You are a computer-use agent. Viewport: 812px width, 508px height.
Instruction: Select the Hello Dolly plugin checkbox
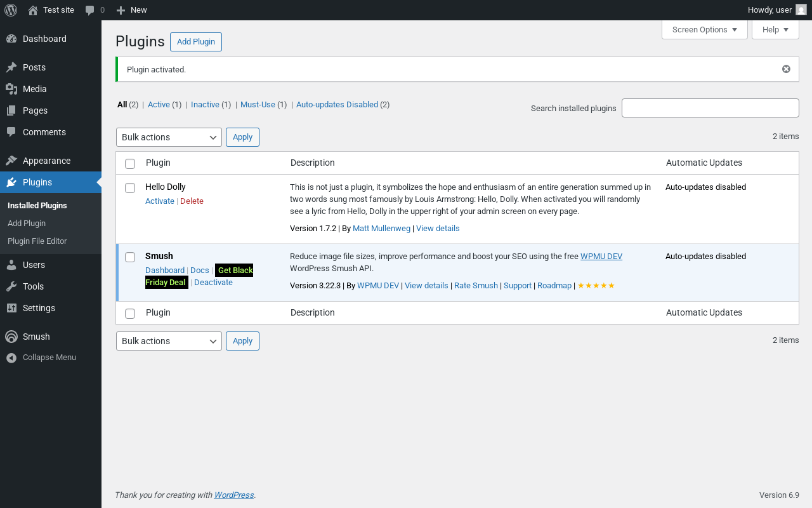[130, 188]
